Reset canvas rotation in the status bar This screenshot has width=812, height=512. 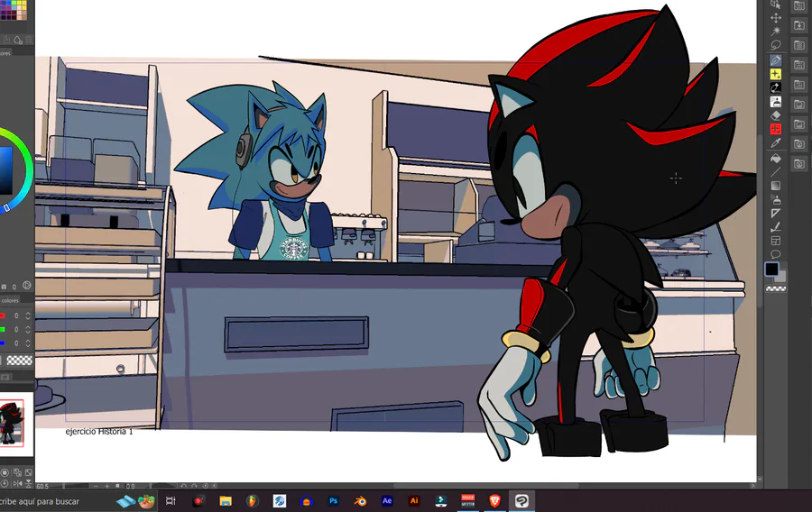pyautogui.click(x=206, y=486)
